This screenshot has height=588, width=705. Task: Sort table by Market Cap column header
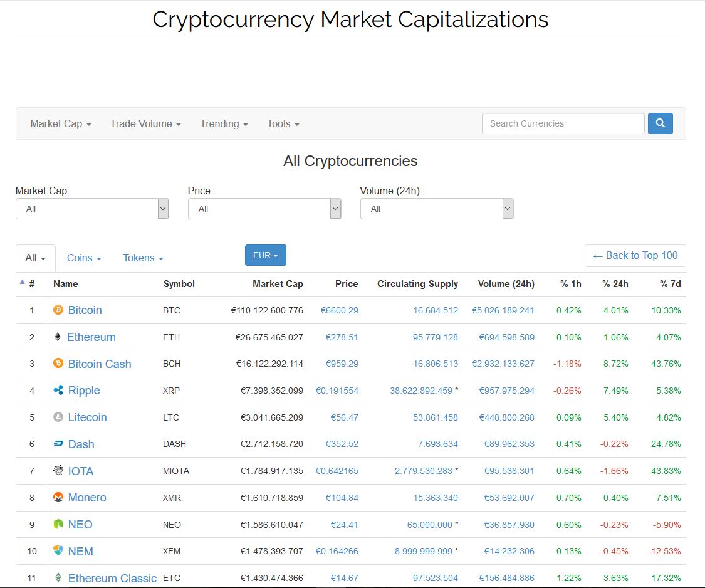tap(278, 284)
